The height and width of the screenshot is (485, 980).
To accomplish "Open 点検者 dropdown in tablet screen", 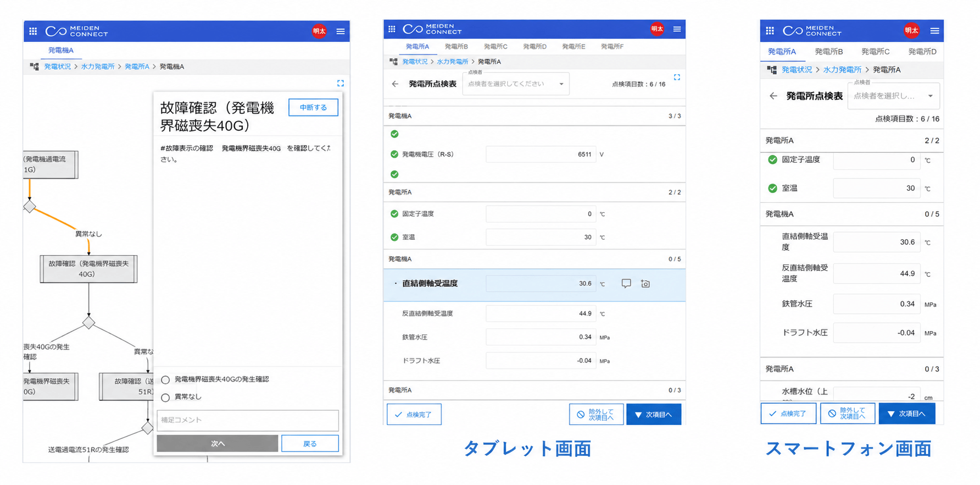I will tap(516, 84).
